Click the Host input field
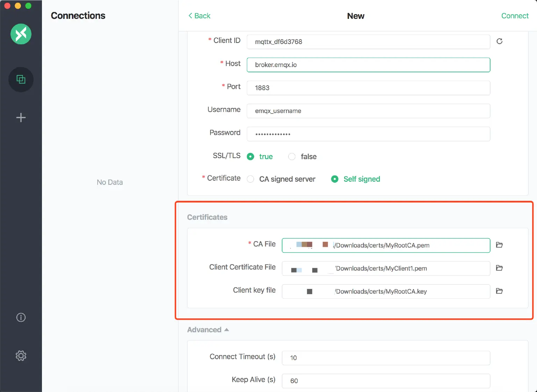 [368, 65]
